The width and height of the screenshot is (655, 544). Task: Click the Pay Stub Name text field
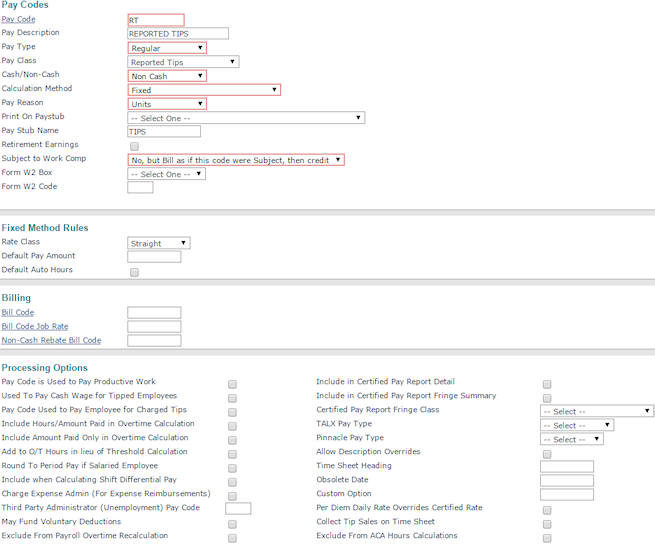tap(164, 131)
